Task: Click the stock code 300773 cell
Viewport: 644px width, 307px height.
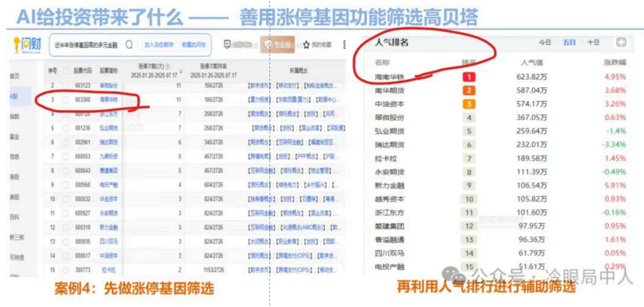Action: coord(83,270)
